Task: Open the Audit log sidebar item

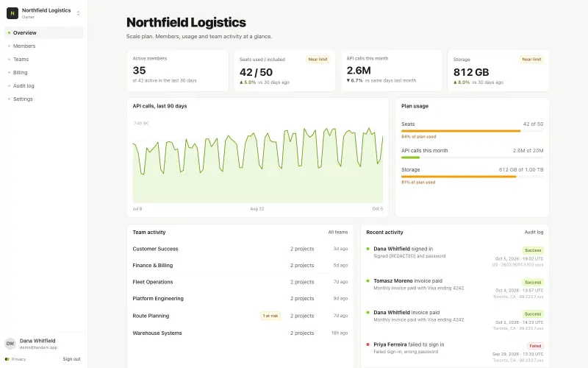Action: point(44,85)
